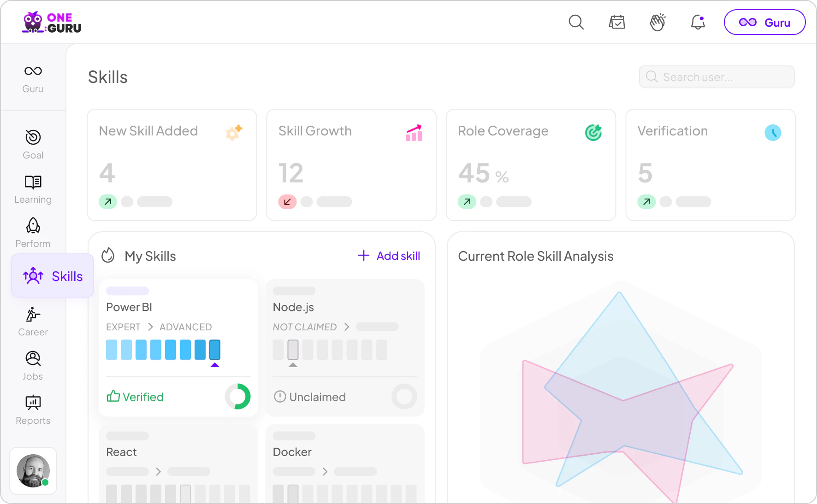
Task: Click Add skill
Action: click(x=389, y=256)
